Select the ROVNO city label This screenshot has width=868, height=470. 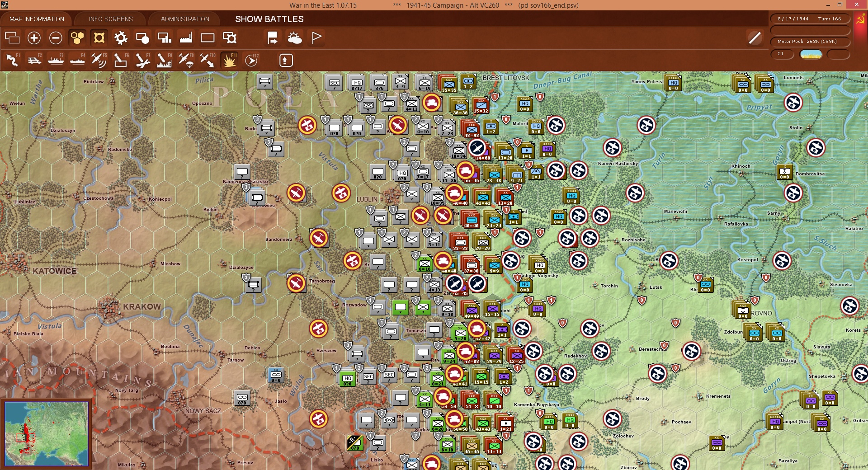point(762,313)
